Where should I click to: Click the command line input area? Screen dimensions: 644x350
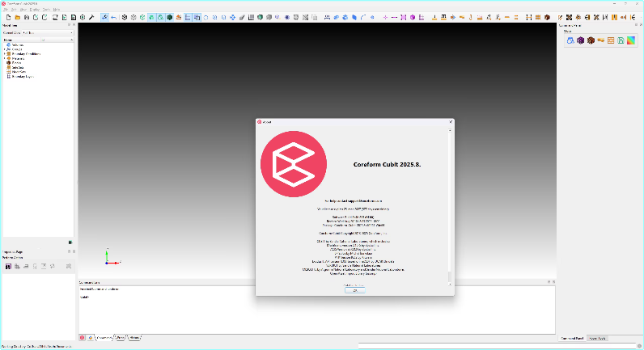(x=316, y=310)
